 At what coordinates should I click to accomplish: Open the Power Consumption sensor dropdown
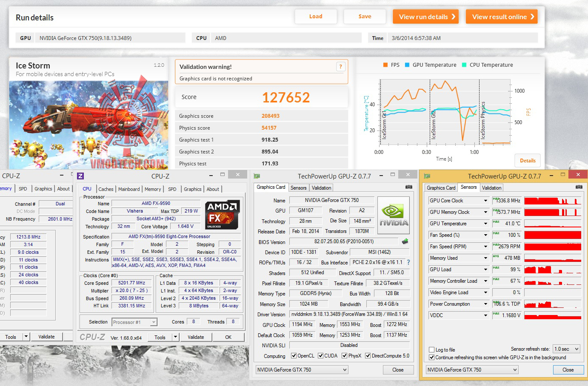point(485,304)
